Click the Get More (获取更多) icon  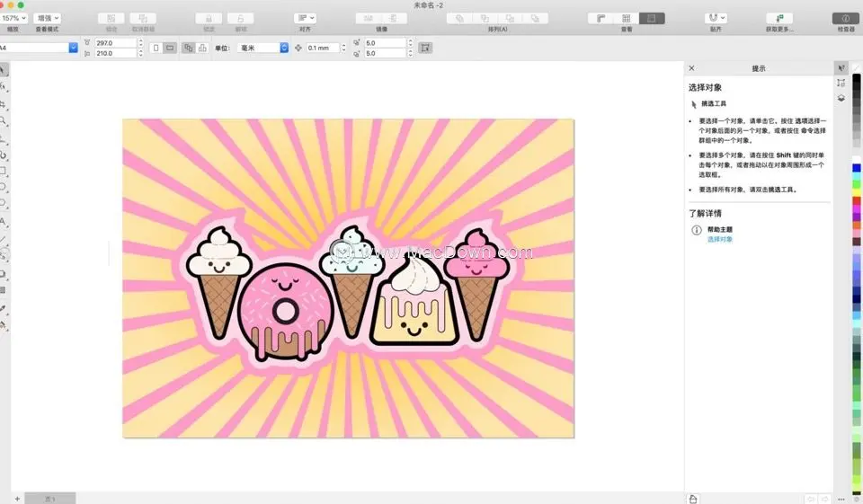tap(778, 18)
